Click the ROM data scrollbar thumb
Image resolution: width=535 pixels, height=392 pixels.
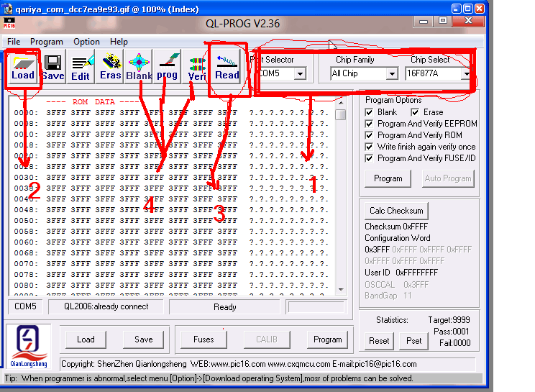(341, 114)
